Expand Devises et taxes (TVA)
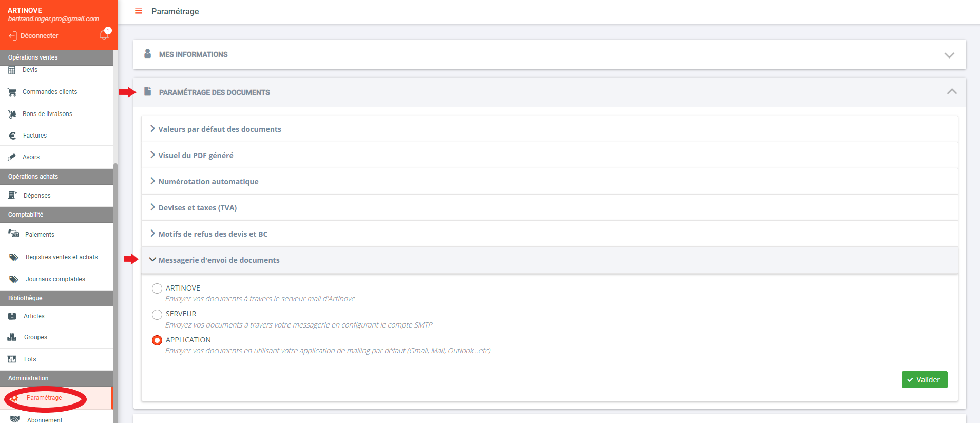The width and height of the screenshot is (980, 423). pyautogui.click(x=197, y=208)
